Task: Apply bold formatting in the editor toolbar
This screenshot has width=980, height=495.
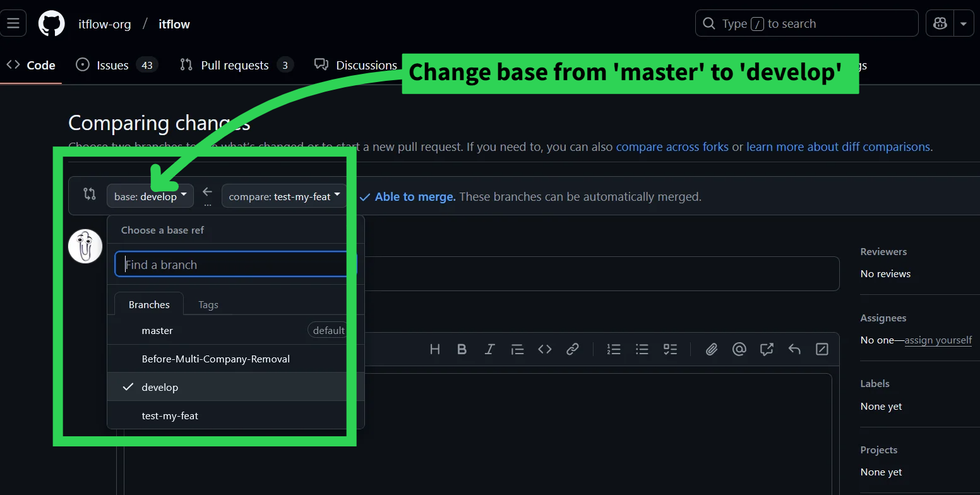Action: coord(462,349)
